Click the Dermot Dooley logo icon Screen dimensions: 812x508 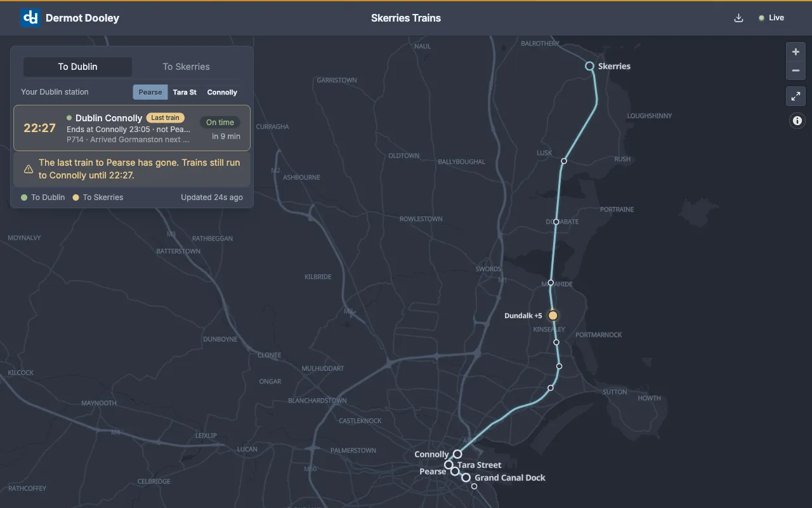[x=30, y=18]
